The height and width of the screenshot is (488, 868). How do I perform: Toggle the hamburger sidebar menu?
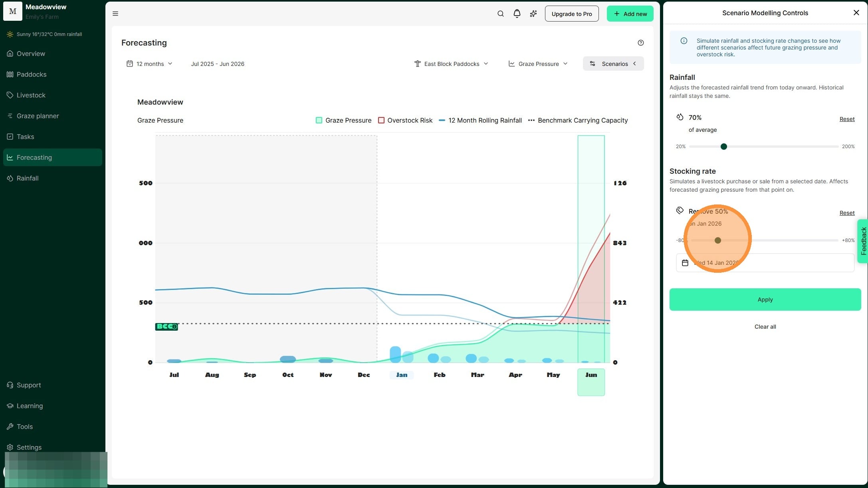115,14
